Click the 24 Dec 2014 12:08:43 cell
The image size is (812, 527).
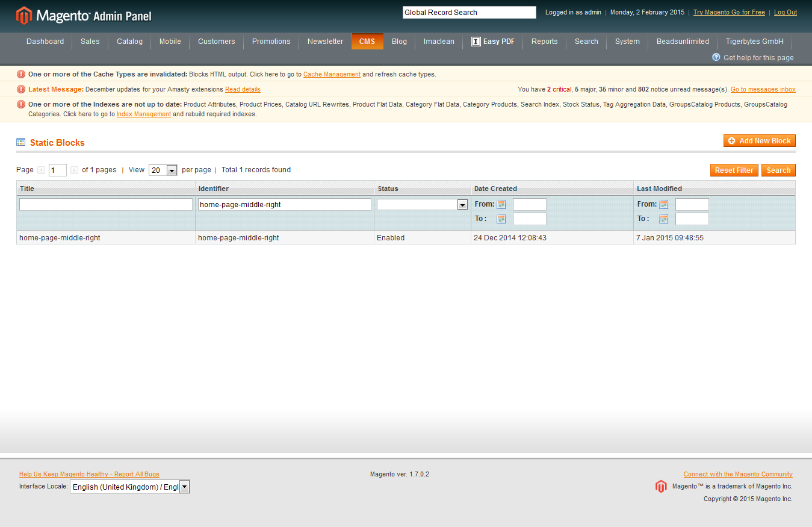click(553, 238)
